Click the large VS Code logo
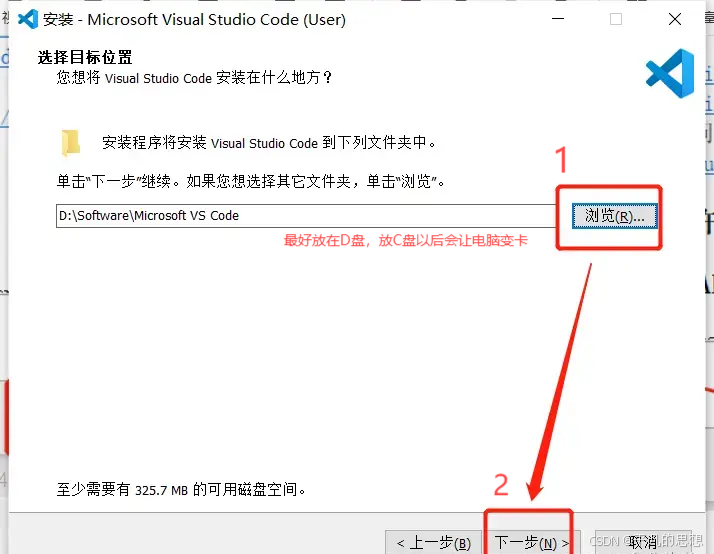This screenshot has height=554, width=714. click(670, 73)
